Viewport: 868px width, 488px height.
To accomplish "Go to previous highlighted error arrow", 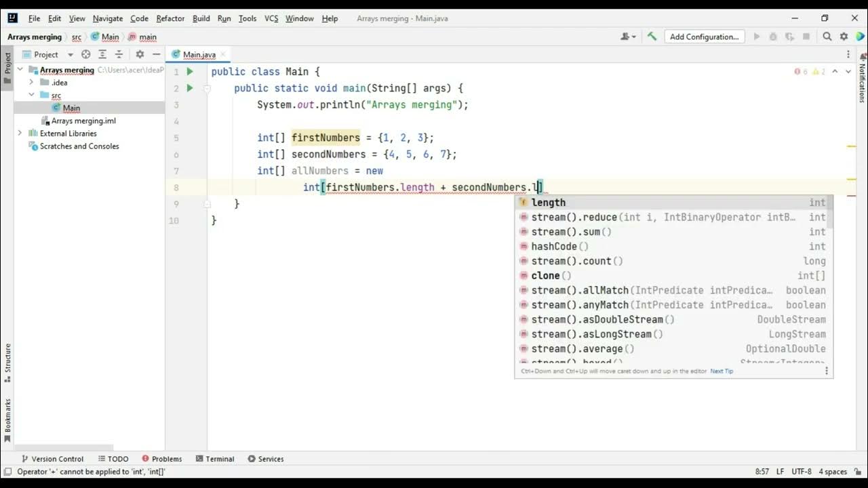I will click(x=835, y=71).
